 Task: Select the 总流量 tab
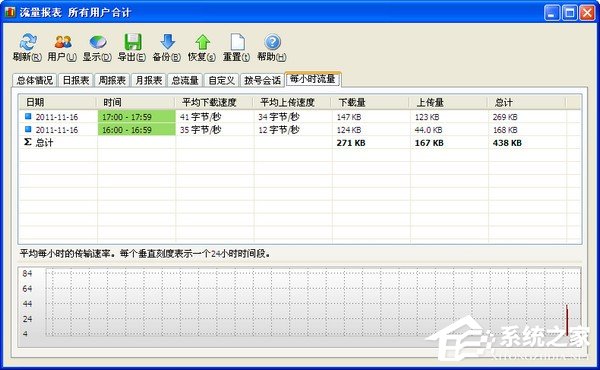(185, 80)
